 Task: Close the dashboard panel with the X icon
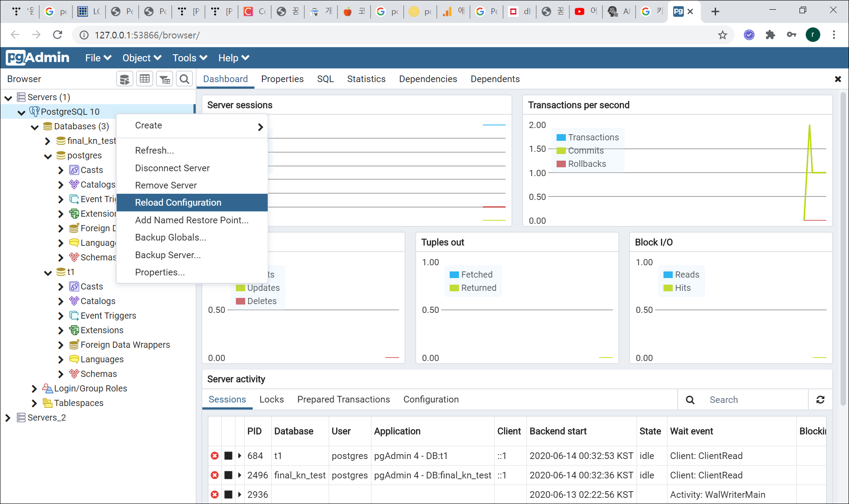click(x=838, y=79)
